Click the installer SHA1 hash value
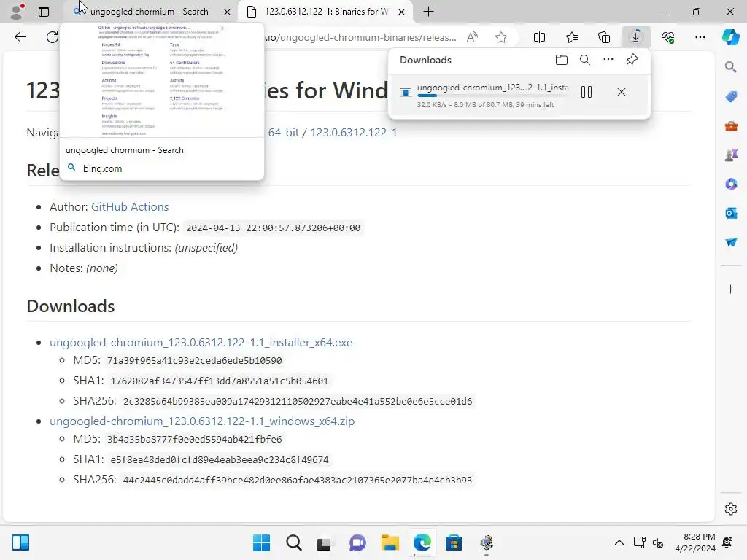The image size is (747, 560). 219,381
